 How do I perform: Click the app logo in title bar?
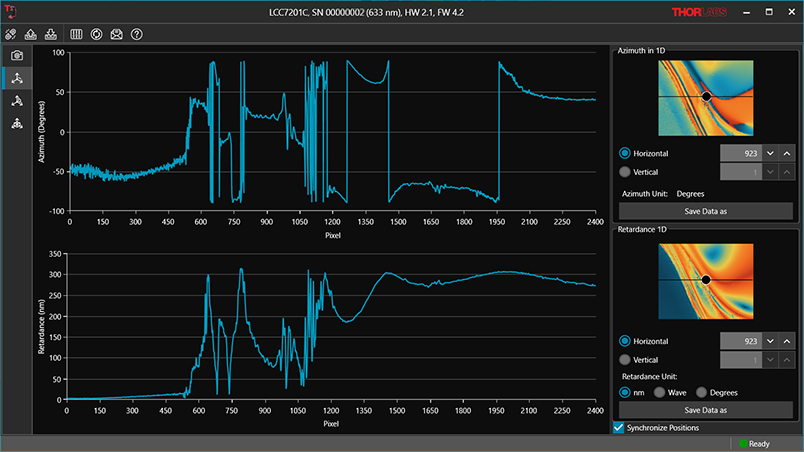click(10, 11)
